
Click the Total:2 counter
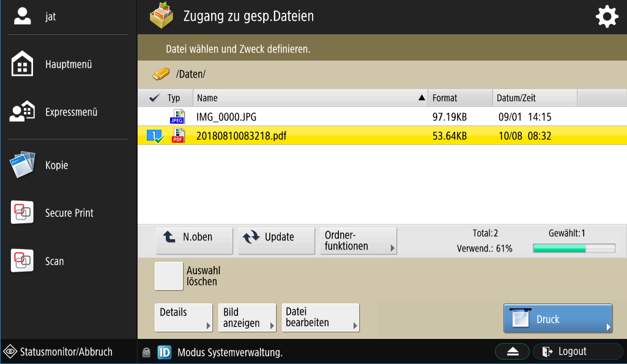pyautogui.click(x=485, y=233)
